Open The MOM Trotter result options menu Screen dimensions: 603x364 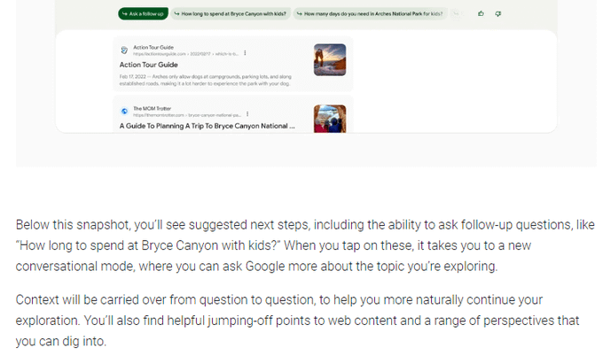247,114
